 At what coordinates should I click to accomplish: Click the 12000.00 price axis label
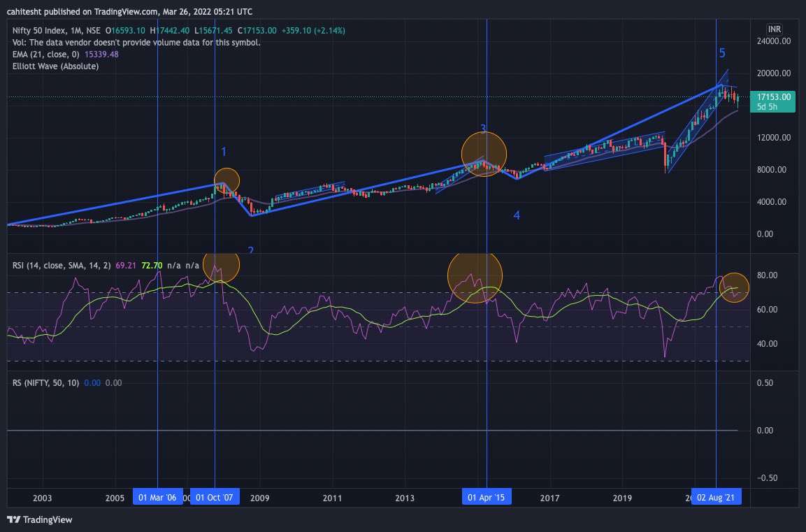[x=774, y=137]
